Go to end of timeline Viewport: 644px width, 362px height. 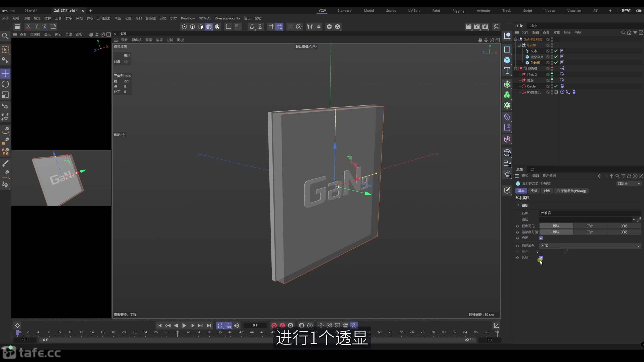click(x=209, y=326)
